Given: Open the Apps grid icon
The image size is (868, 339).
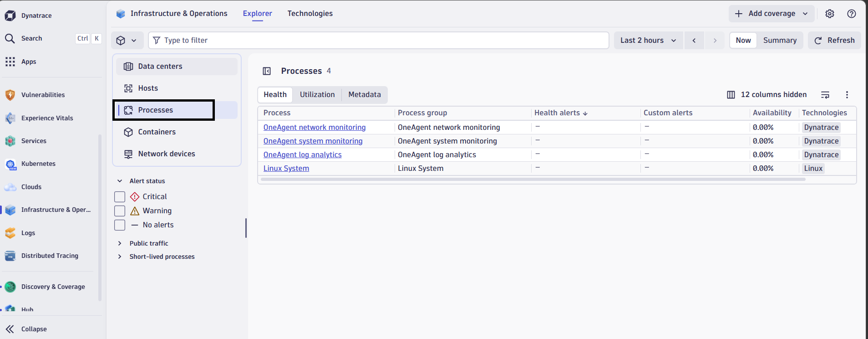Looking at the screenshot, I should point(10,62).
